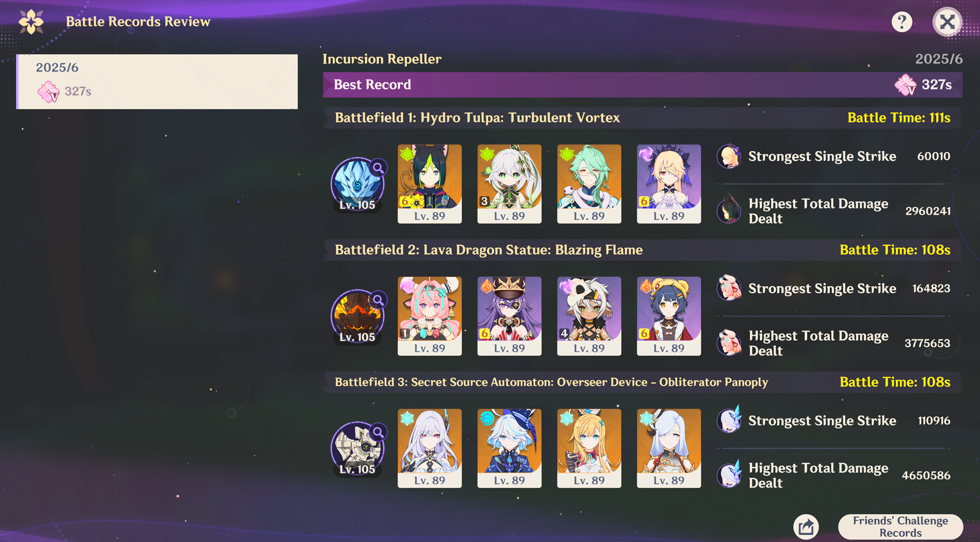Inspect the Lava Dragon Statue boss icon
The height and width of the screenshot is (542, 980).
coord(357,316)
